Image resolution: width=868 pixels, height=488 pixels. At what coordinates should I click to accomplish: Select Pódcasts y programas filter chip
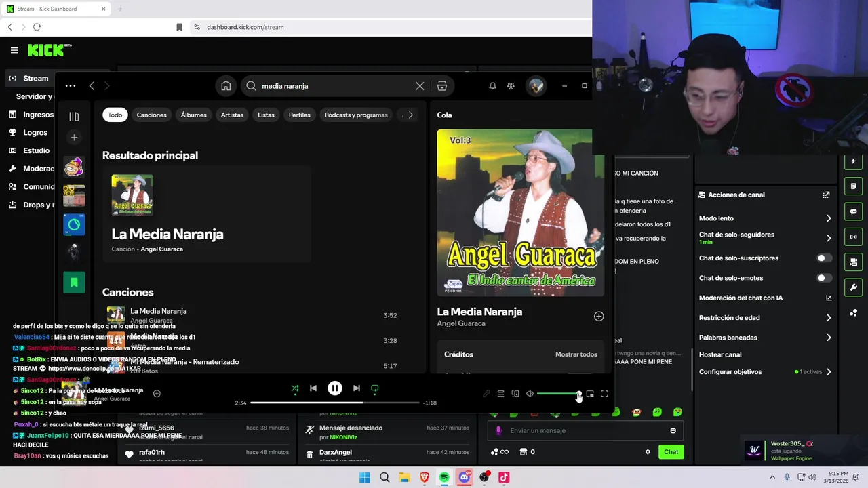click(x=356, y=115)
